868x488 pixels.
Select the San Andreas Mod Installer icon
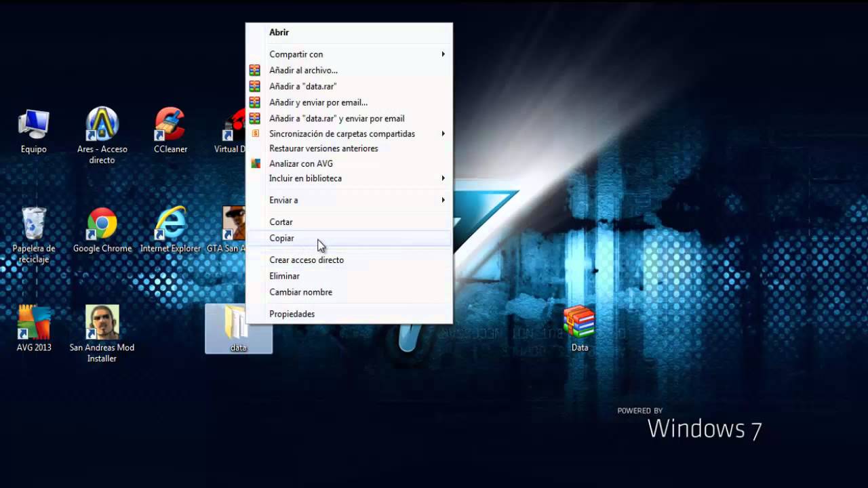pyautogui.click(x=102, y=333)
